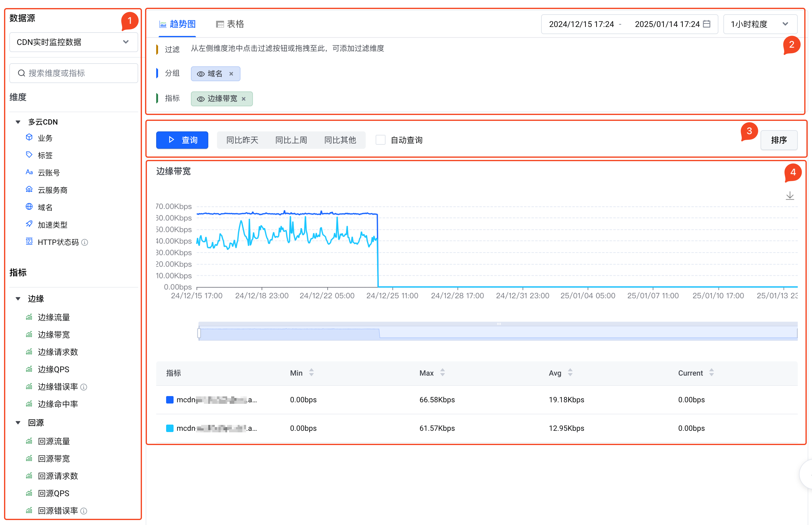Switch to the 表格 tab
Viewport: 812px width, 525px height.
(x=230, y=24)
